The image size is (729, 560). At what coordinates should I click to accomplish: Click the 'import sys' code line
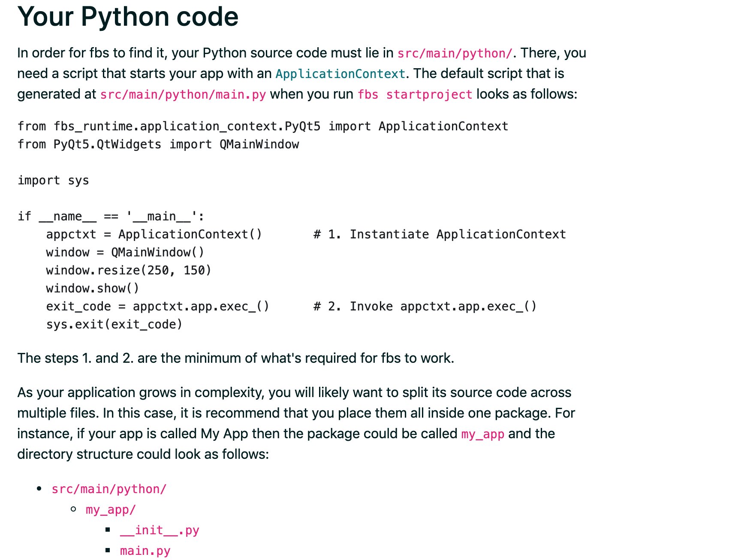[x=53, y=180]
